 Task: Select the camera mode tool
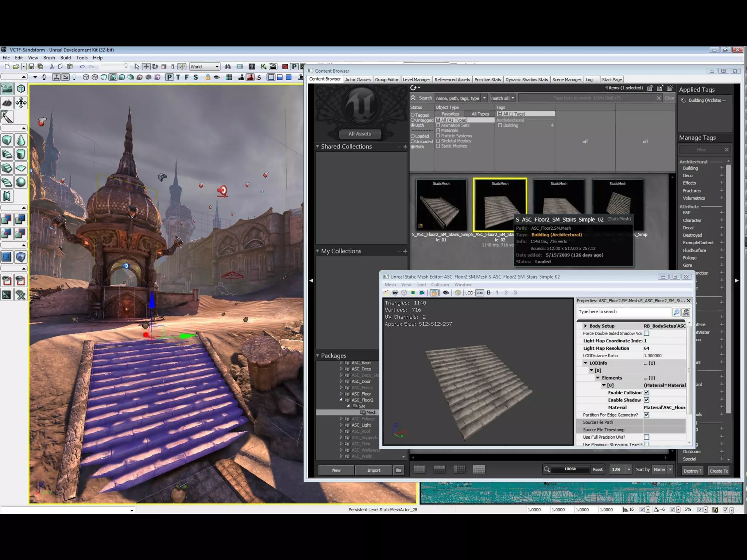pyautogui.click(x=7, y=89)
